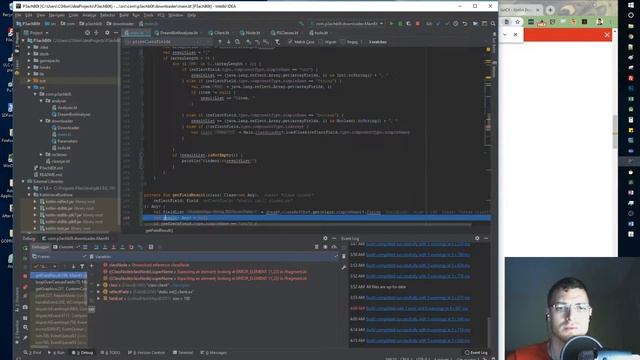Switch to Client.kt editor tab

pos(219,33)
